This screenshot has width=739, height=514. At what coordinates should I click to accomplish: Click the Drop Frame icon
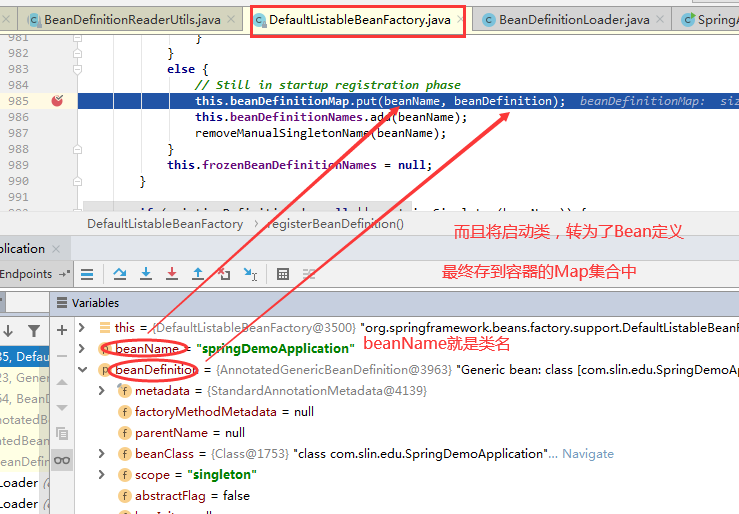click(x=224, y=274)
